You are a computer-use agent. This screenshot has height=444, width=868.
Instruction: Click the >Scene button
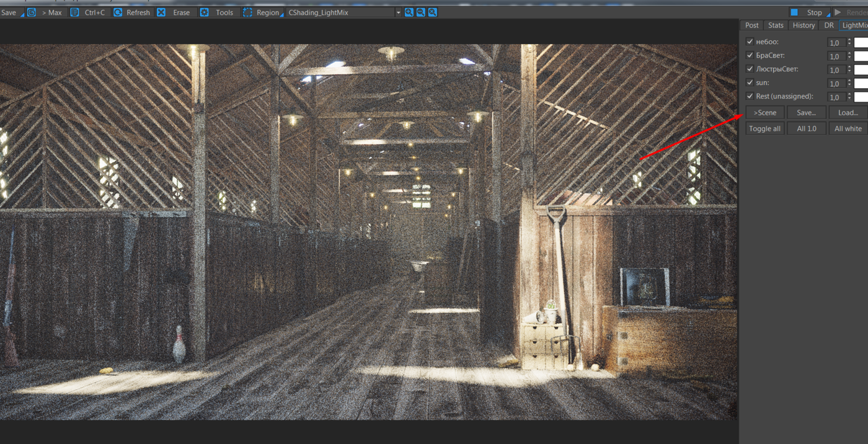tap(765, 112)
